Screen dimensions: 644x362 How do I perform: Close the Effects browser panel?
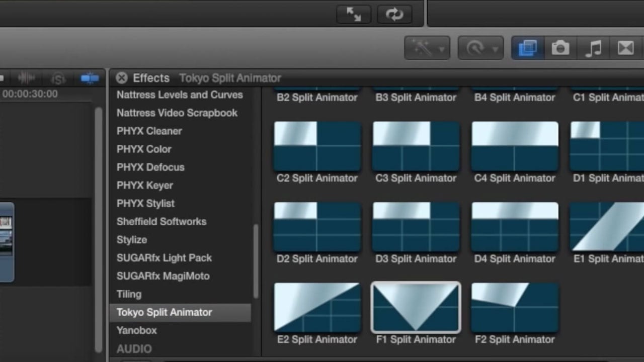121,78
